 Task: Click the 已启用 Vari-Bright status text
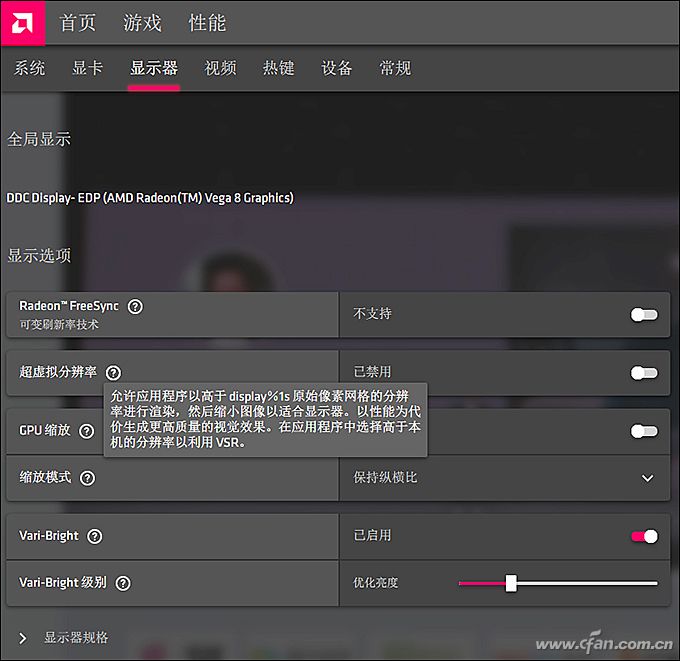pyautogui.click(x=373, y=535)
